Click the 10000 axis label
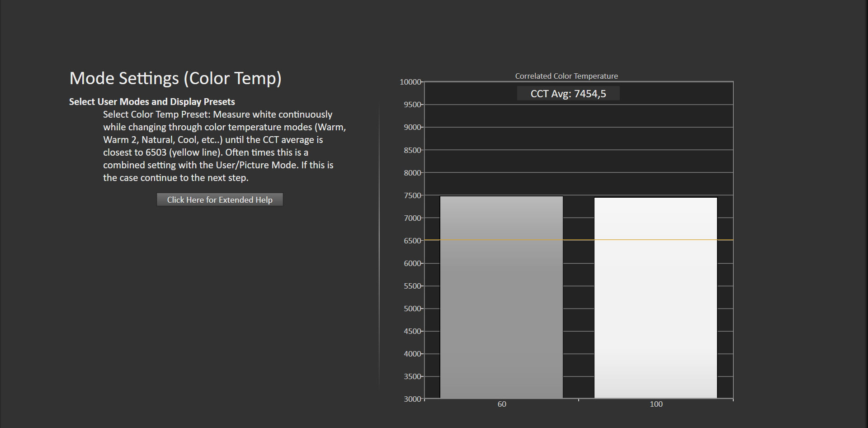Image resolution: width=868 pixels, height=428 pixels. [x=410, y=82]
